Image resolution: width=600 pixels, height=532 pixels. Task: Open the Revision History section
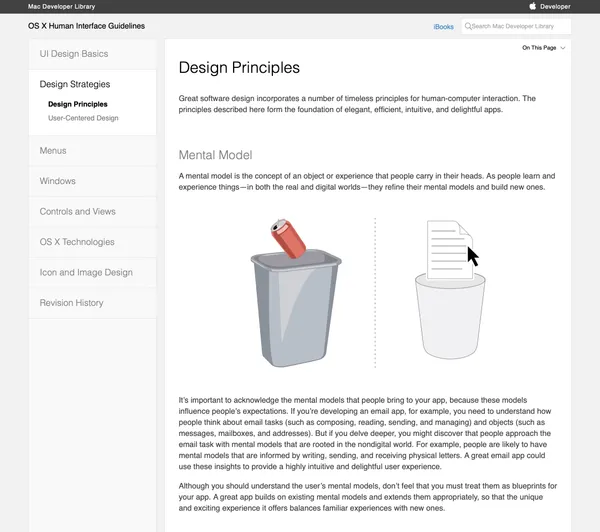(x=92, y=303)
